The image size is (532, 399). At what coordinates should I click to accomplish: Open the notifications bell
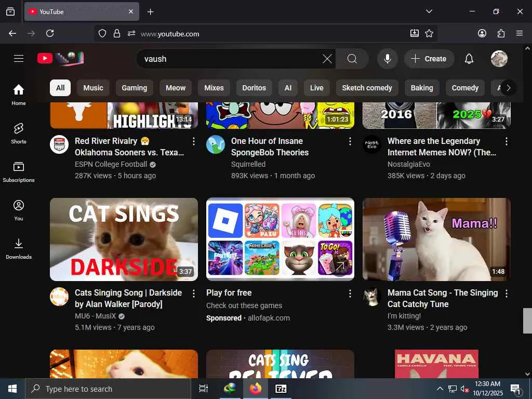coord(469,59)
